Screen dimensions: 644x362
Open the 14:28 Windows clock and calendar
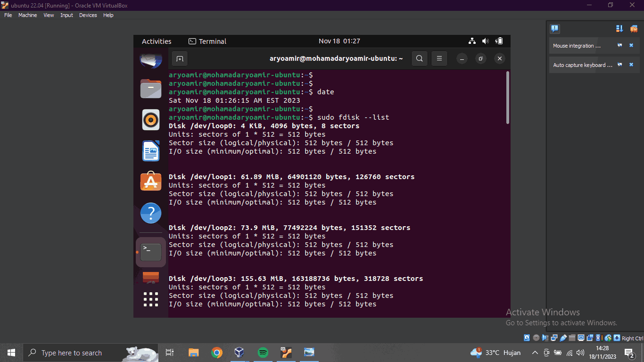[x=602, y=353]
